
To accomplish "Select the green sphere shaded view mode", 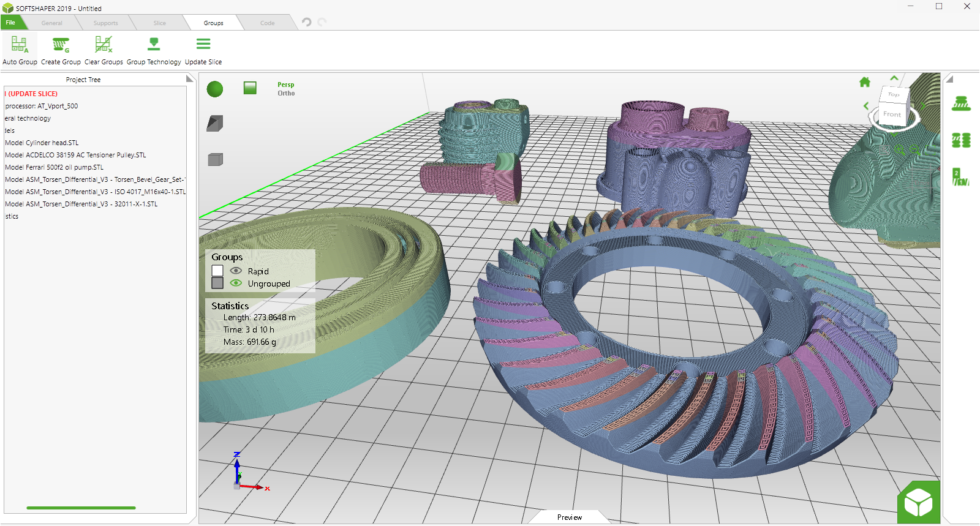I will [x=215, y=89].
